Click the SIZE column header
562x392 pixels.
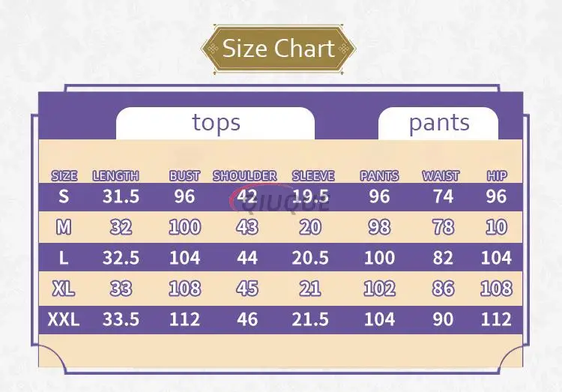tap(64, 175)
